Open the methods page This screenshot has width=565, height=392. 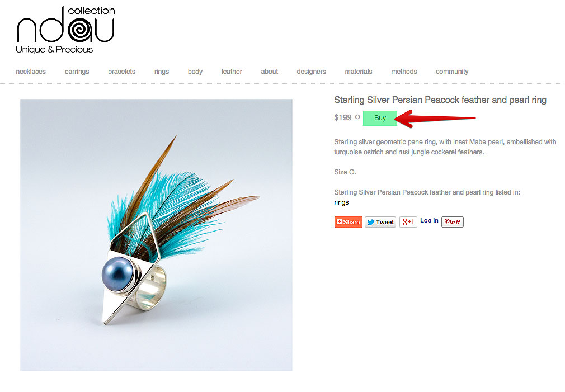tap(404, 72)
